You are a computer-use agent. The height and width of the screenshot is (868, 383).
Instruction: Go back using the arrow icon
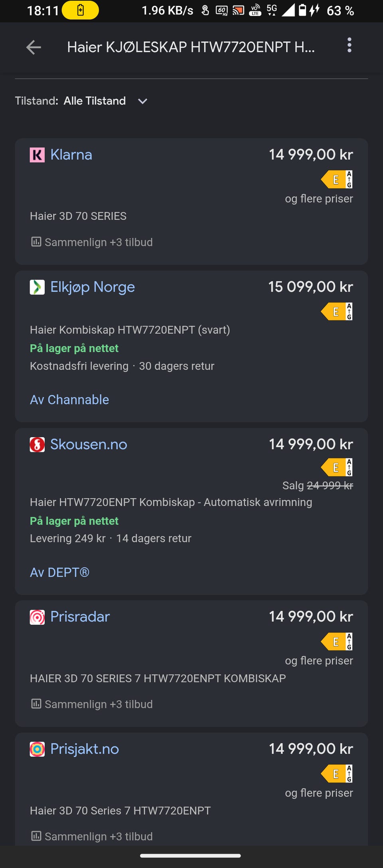coord(34,47)
